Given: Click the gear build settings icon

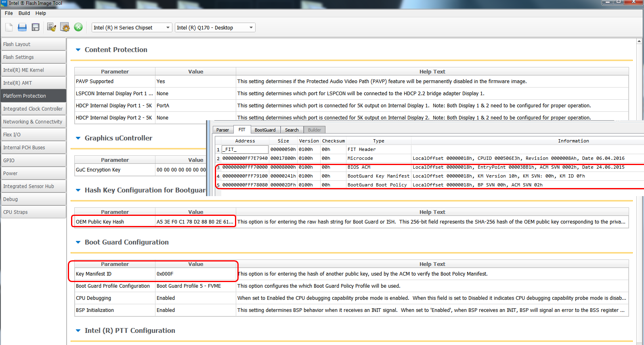Looking at the screenshot, I should tap(65, 27).
